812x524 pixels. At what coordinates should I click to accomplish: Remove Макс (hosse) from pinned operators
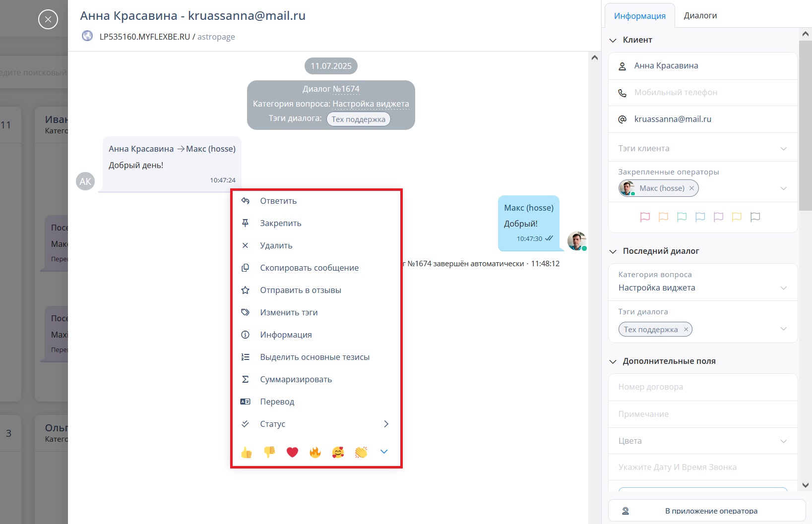691,188
